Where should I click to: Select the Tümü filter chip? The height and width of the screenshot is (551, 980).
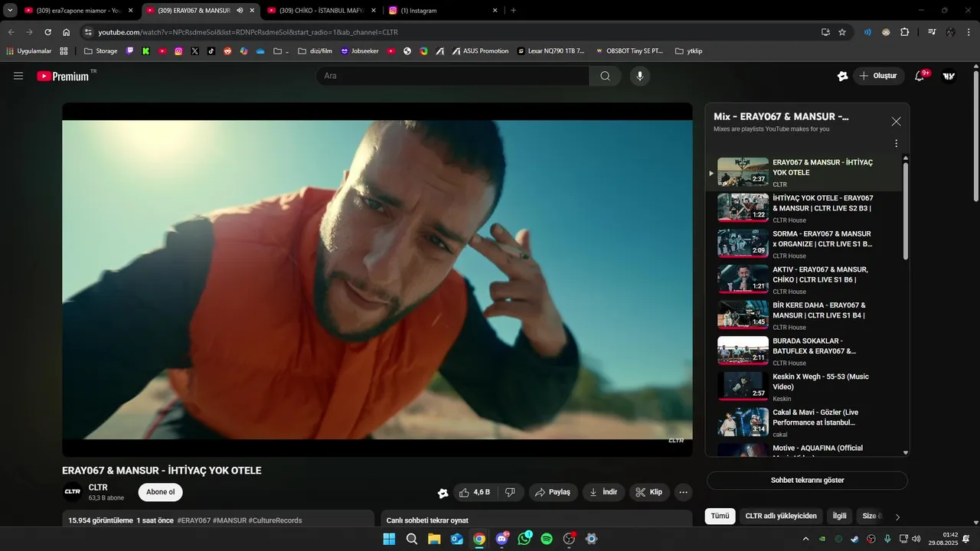pos(720,516)
